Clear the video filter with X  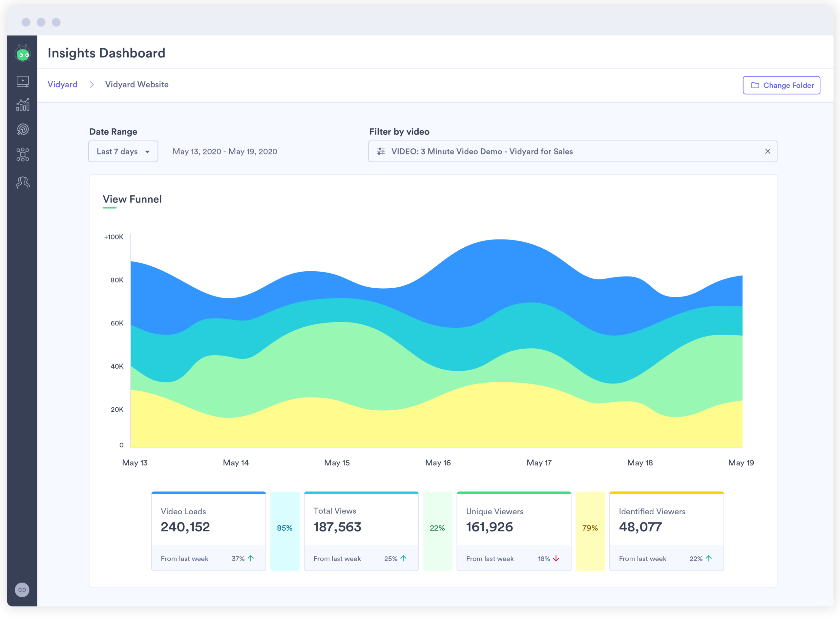[x=767, y=151]
